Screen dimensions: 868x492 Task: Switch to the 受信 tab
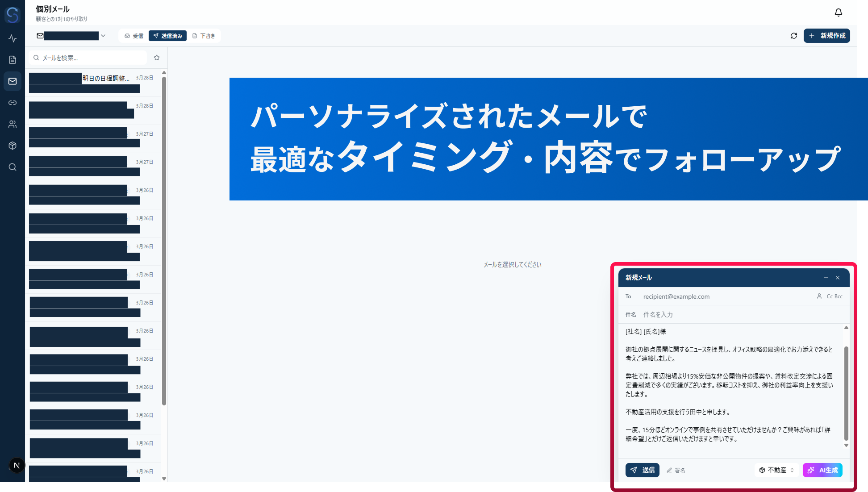[134, 36]
